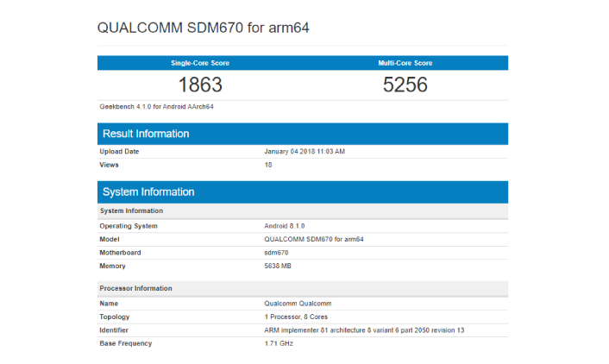Click the Operating System label
The width and height of the screenshot is (609, 364).
pos(129,226)
